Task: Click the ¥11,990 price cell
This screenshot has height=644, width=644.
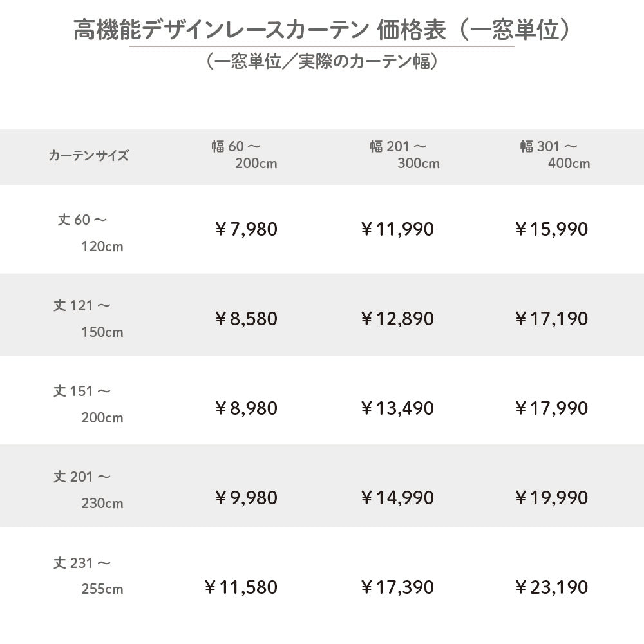Action: click(x=397, y=229)
